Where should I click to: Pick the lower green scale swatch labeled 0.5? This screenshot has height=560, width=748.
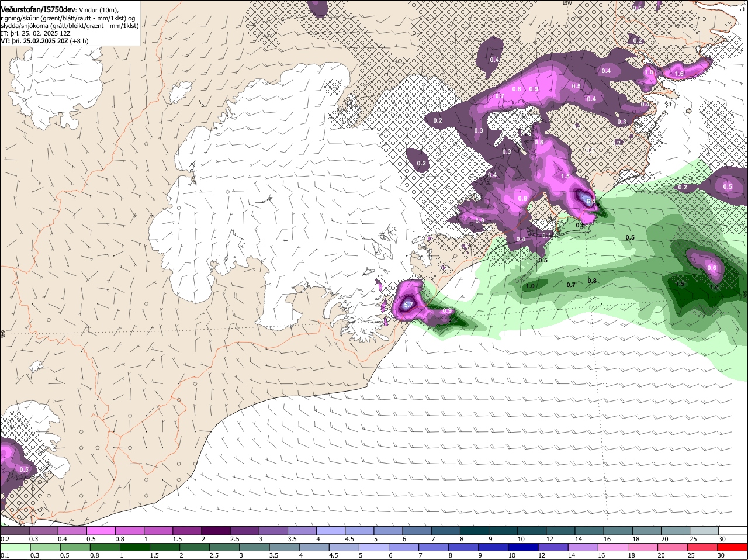click(75, 547)
